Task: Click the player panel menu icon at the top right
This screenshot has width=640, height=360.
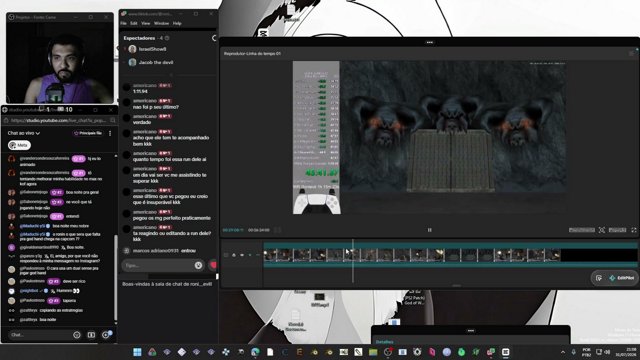Action: pyautogui.click(x=632, y=53)
